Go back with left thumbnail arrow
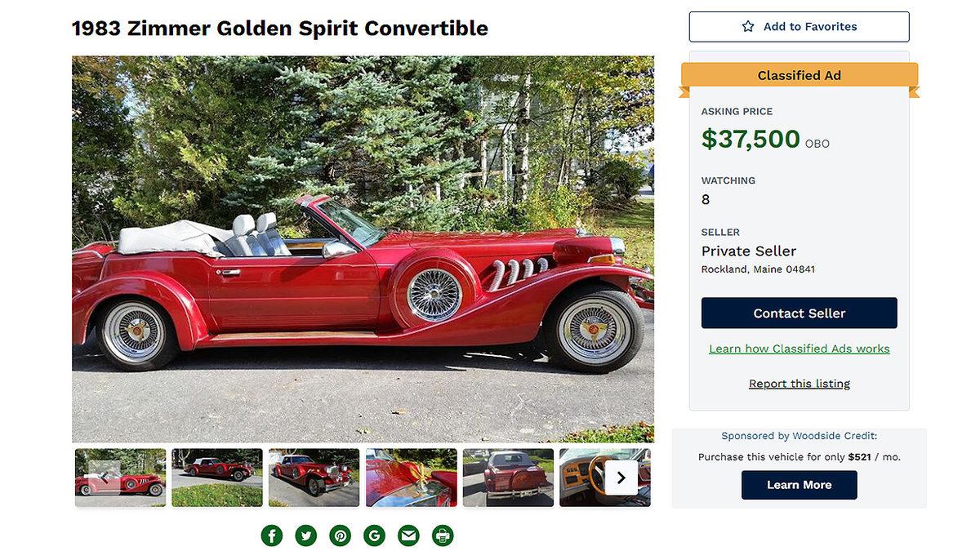 (105, 478)
